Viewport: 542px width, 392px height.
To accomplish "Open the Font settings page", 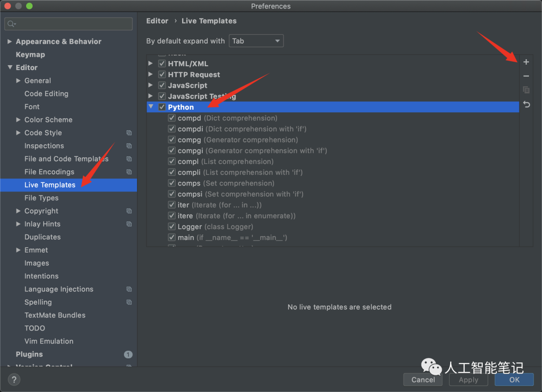I will coord(32,107).
